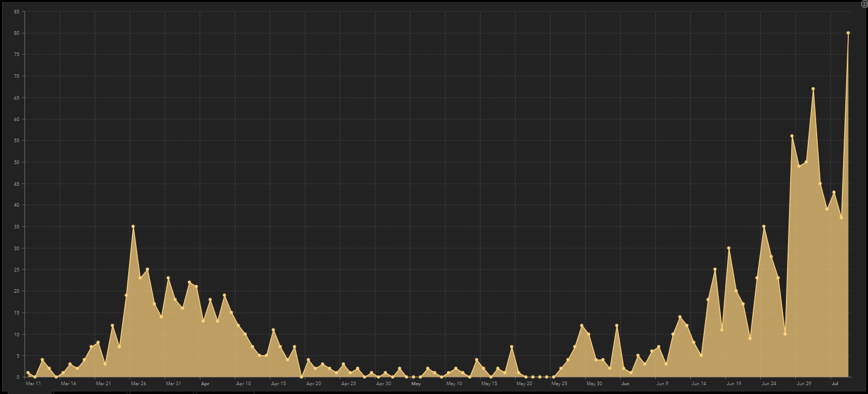Click the '85' y-axis label

pos(17,11)
